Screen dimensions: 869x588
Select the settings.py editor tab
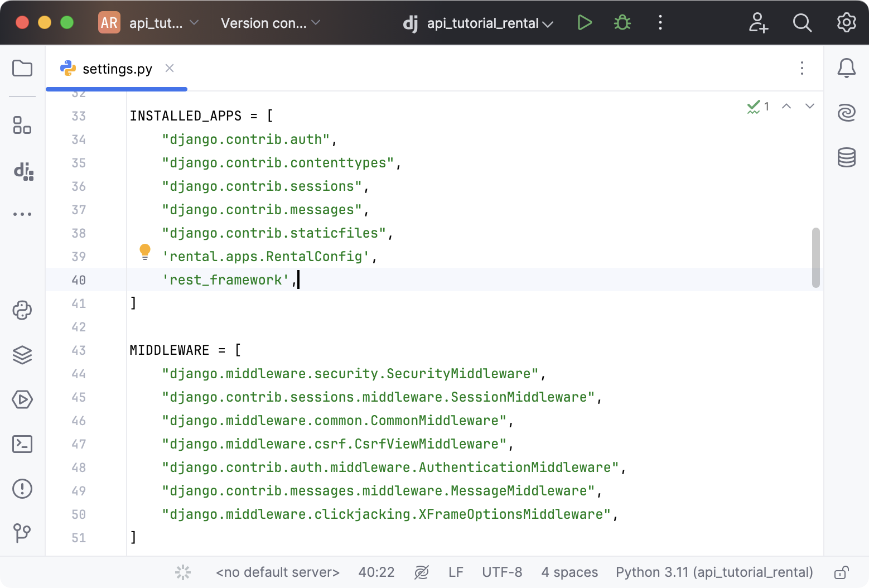[x=116, y=68]
